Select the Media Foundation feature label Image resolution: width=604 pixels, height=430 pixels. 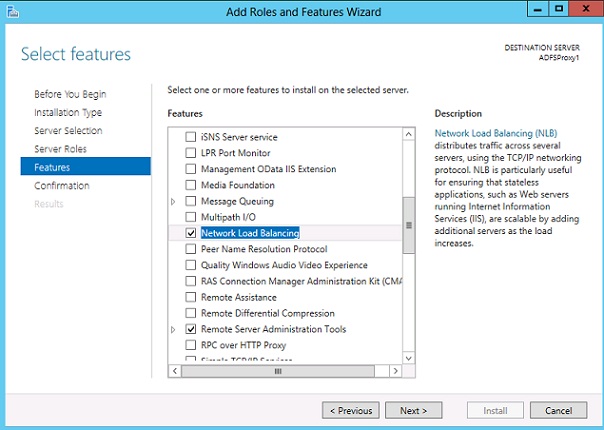238,185
